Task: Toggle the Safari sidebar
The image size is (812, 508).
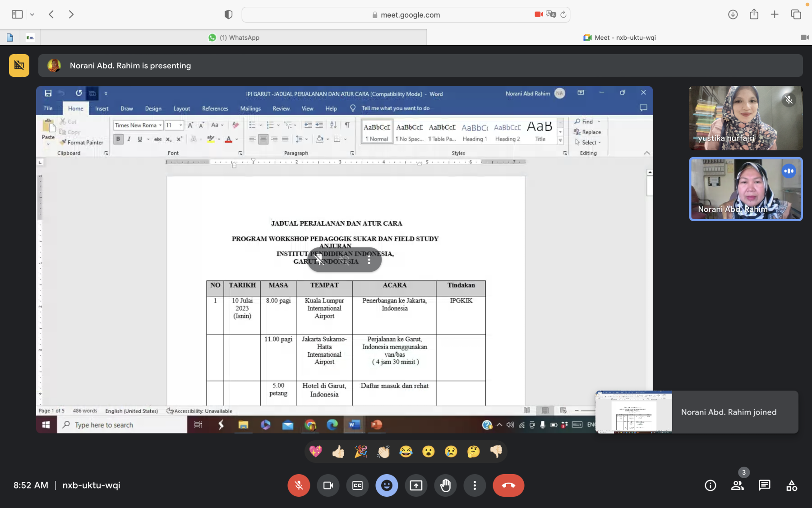Action: (17, 14)
